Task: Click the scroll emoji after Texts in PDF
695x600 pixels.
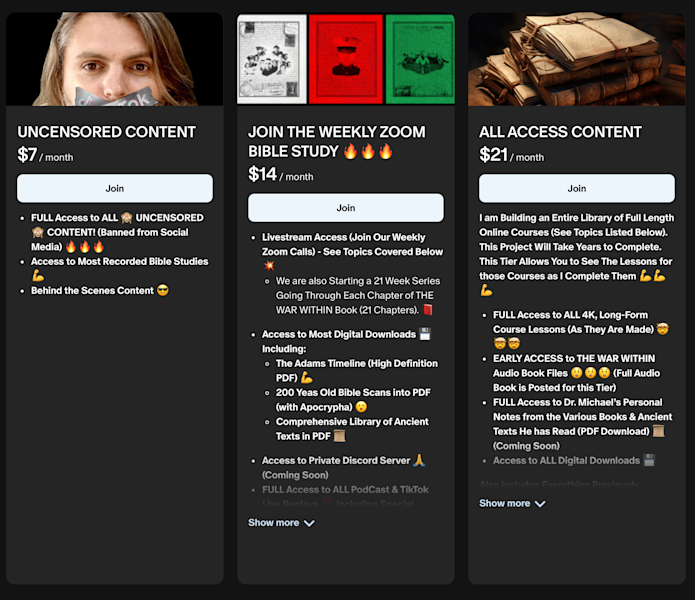Action: point(340,436)
